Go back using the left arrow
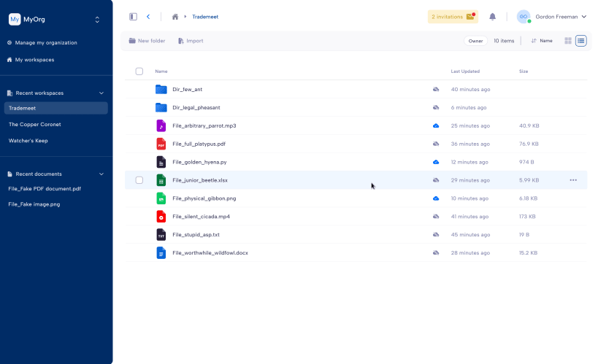This screenshot has width=598, height=364. pyautogui.click(x=148, y=17)
